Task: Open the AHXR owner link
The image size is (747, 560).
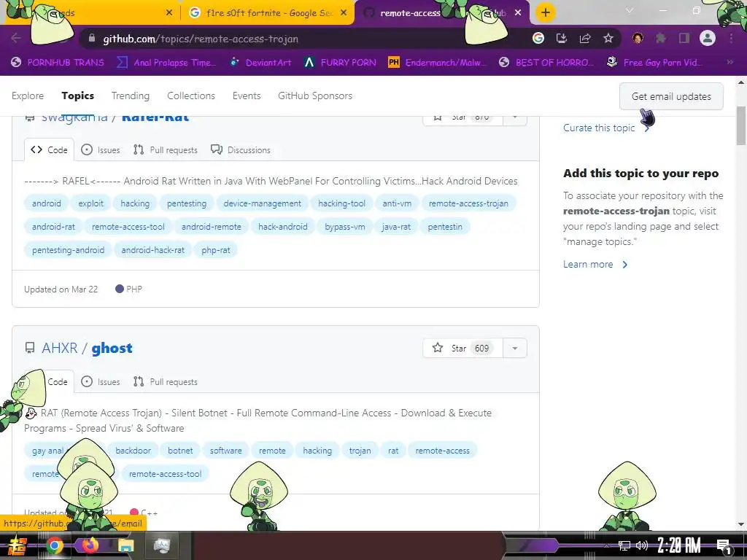Action: point(60,348)
